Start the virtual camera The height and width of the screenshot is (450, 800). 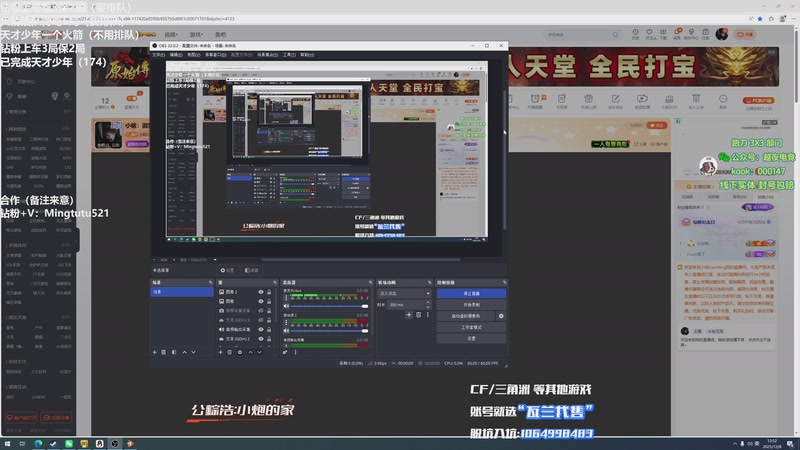(466, 316)
